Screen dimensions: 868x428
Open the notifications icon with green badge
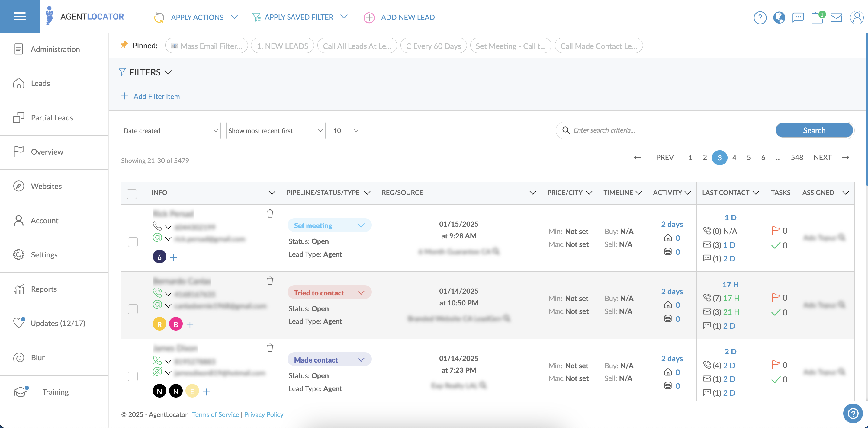point(817,18)
